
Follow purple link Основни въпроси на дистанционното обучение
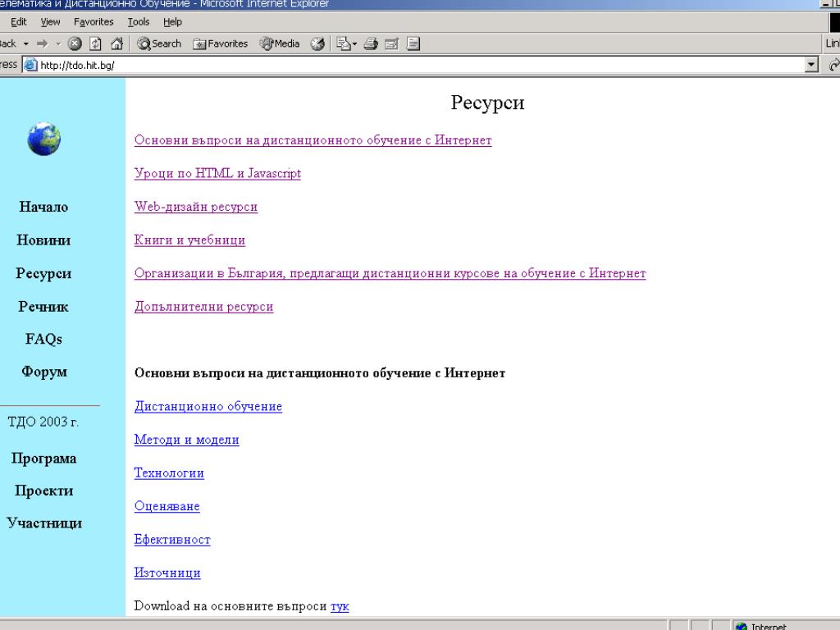coord(313,140)
